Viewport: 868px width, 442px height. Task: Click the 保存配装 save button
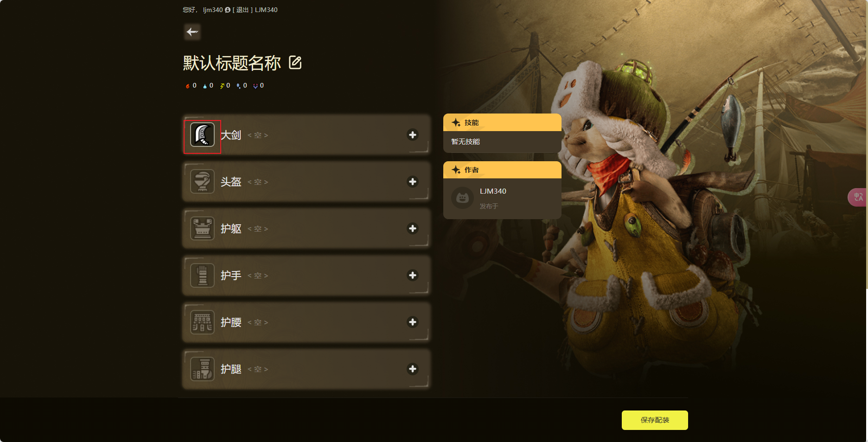pos(655,420)
